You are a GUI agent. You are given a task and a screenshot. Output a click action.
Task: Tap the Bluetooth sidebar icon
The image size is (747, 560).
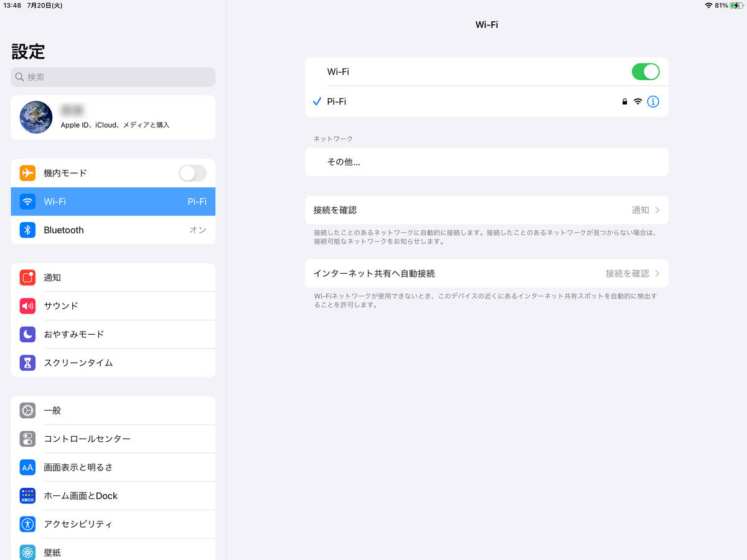point(27,230)
